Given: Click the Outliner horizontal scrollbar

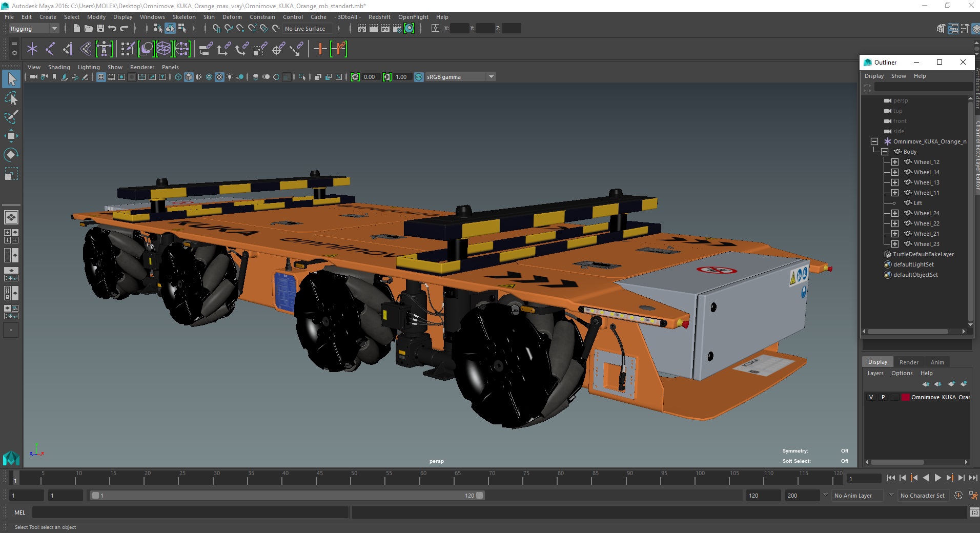Looking at the screenshot, I should click(908, 332).
